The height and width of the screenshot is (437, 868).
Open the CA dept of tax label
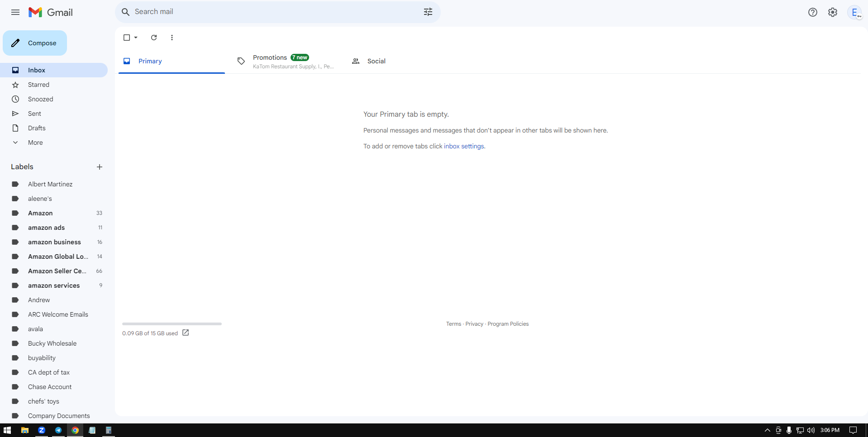click(54, 372)
